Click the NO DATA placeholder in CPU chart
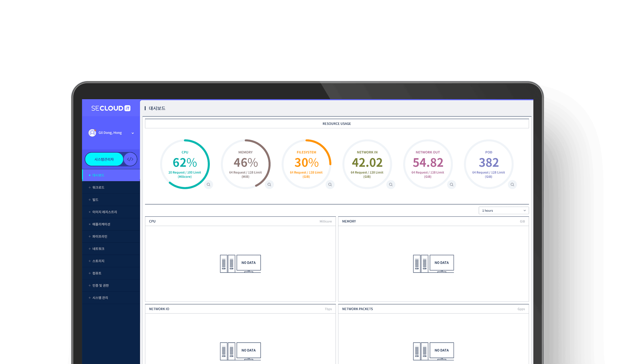617x364 pixels. click(240, 264)
